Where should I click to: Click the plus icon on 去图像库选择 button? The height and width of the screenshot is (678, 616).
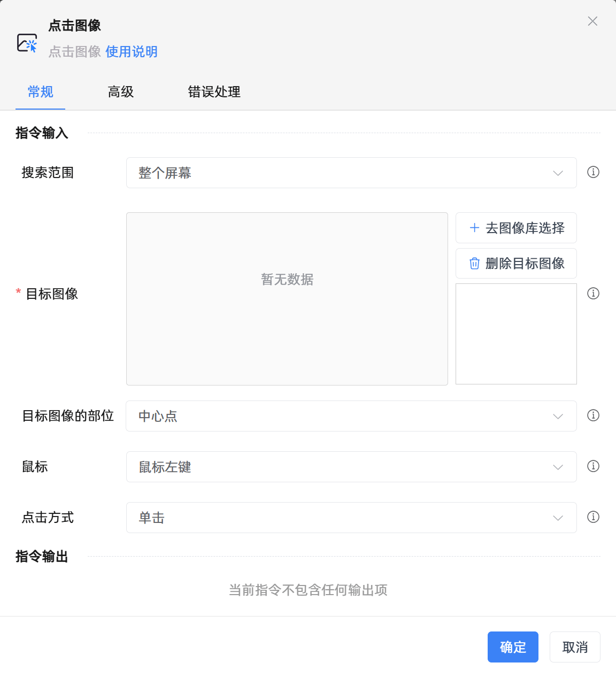(x=474, y=228)
